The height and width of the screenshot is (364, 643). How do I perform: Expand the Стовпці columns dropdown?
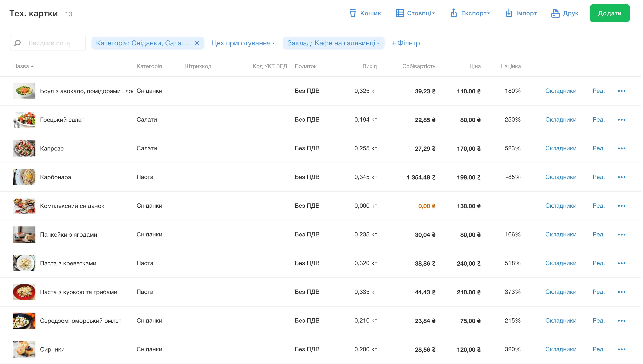tap(415, 13)
